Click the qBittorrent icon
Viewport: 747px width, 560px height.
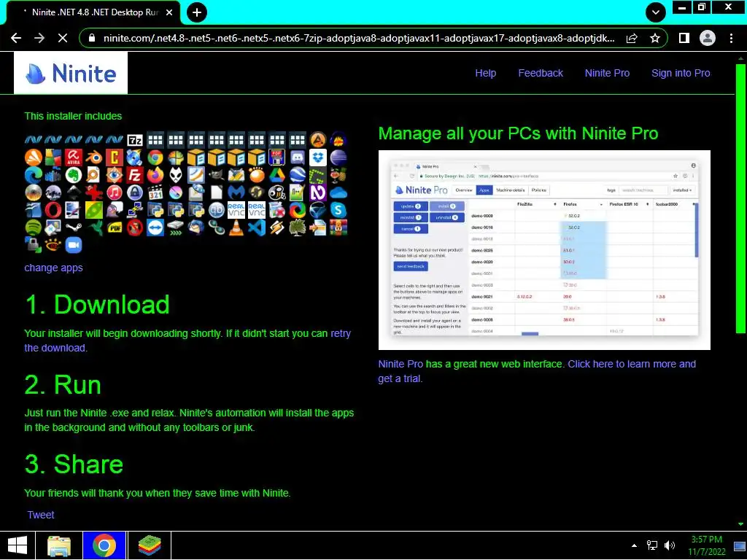216,210
